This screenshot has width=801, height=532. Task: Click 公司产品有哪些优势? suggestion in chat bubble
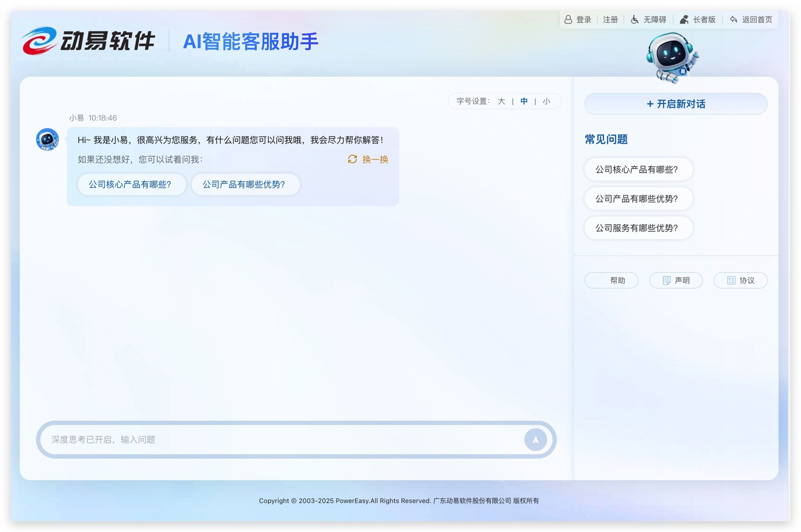click(x=244, y=185)
